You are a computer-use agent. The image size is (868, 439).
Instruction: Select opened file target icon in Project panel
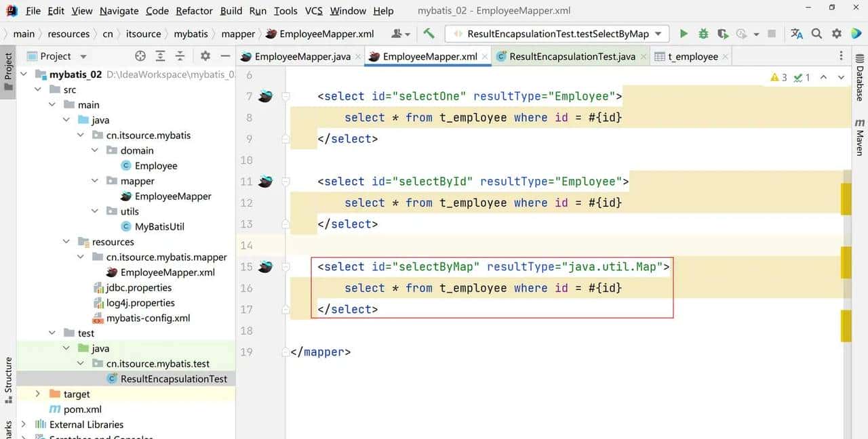point(140,56)
